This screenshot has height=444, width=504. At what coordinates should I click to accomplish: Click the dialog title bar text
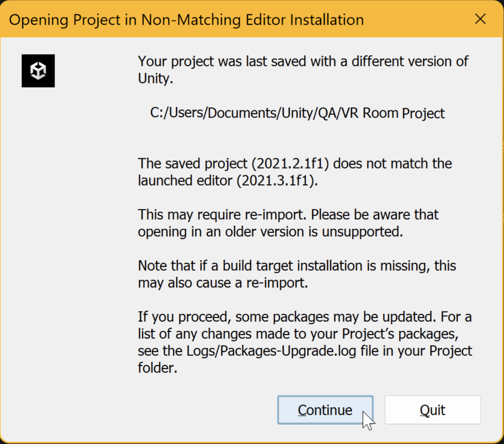[x=186, y=20]
